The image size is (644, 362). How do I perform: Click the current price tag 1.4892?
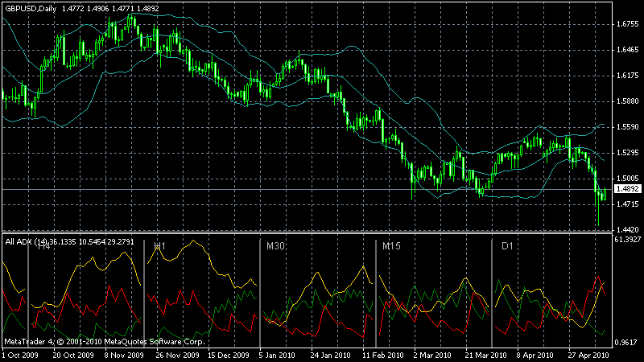[628, 189]
